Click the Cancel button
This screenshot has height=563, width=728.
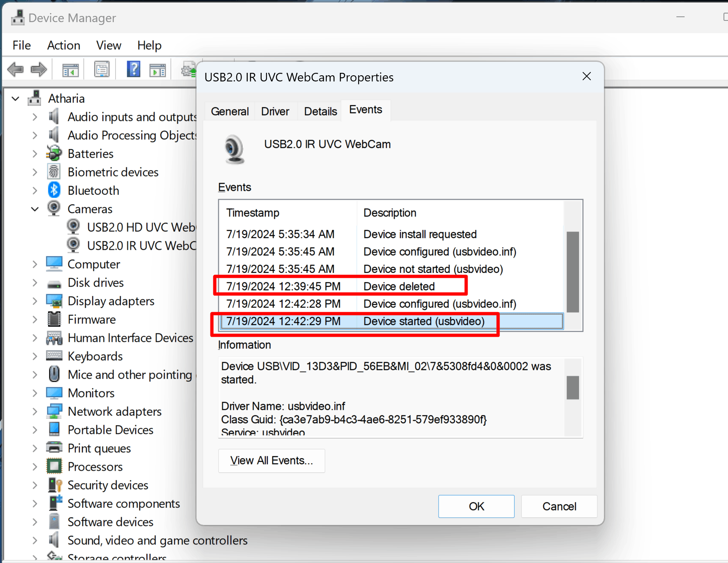coord(559,507)
